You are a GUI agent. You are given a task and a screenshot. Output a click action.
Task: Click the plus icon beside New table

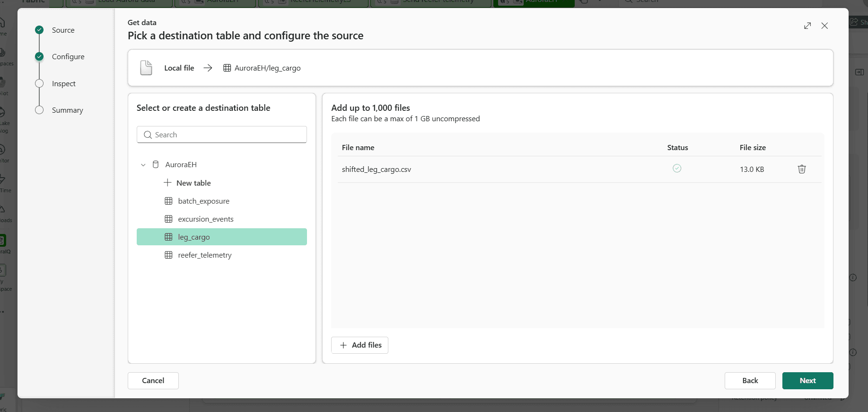click(167, 182)
